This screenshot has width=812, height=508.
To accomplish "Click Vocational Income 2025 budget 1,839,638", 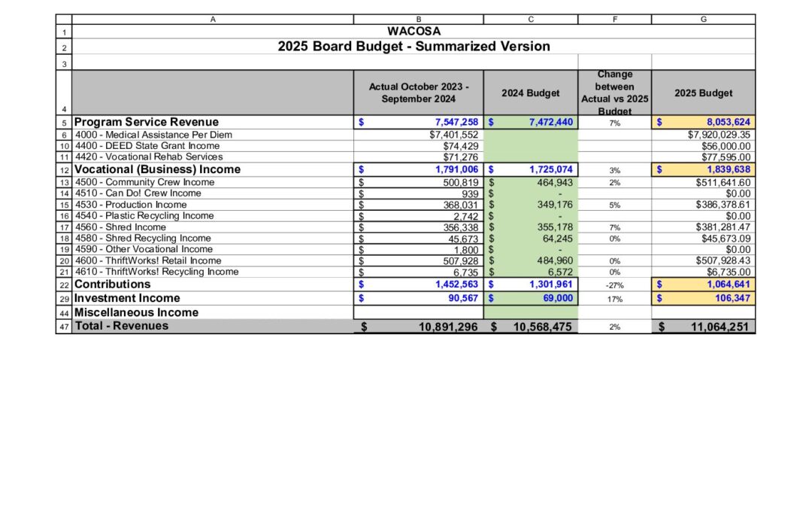I will pos(703,169).
